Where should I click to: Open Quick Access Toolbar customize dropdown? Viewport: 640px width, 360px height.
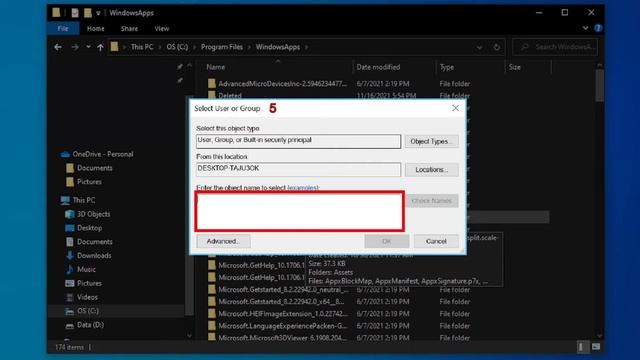point(98,13)
